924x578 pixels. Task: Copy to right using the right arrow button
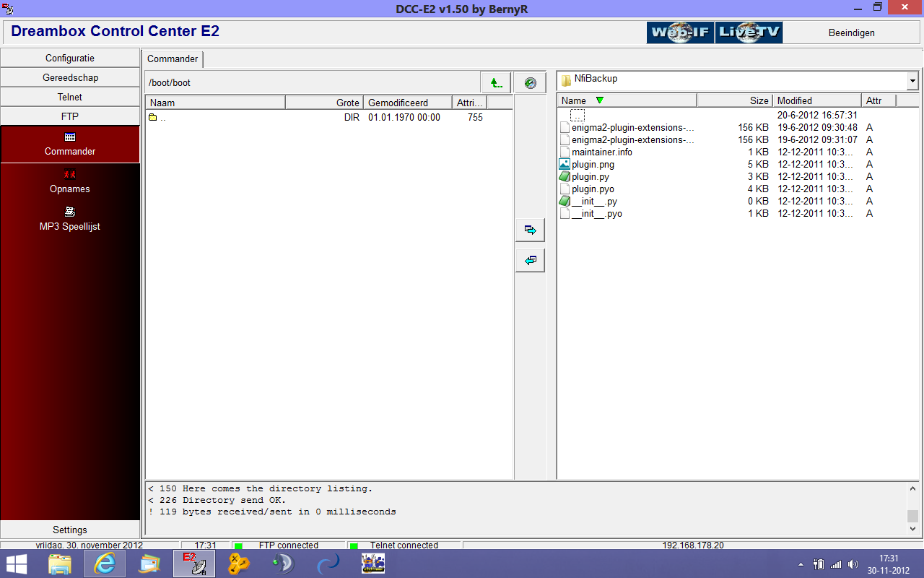pos(530,230)
